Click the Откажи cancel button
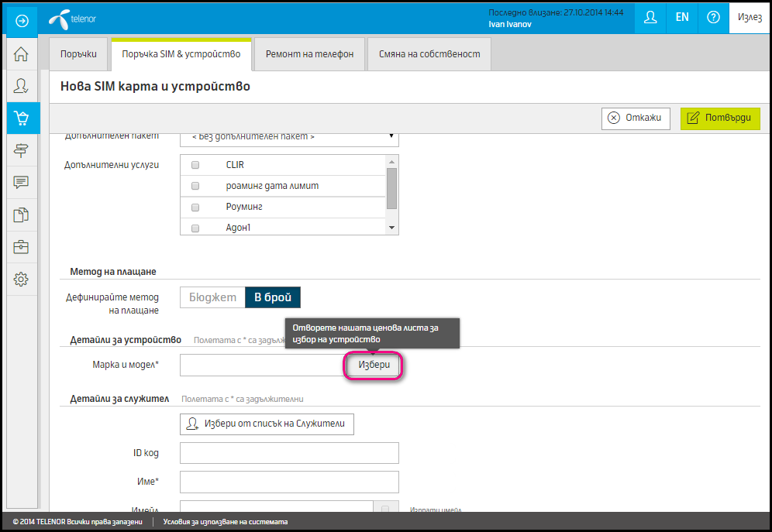Screen dimensions: 772x532 [x=636, y=118]
